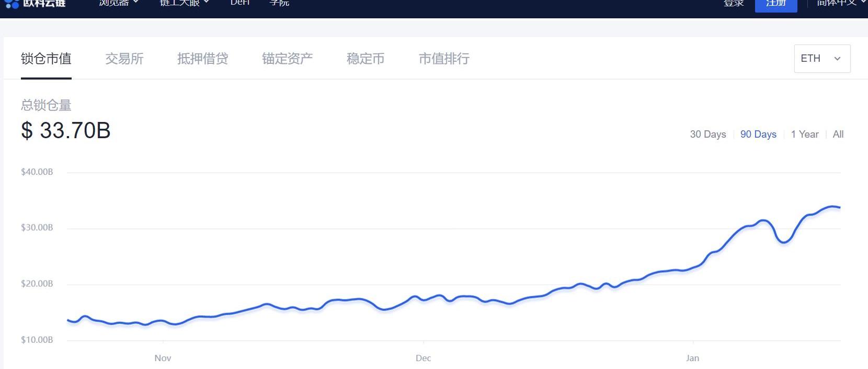
Task: Open the 简体中文 language selector
Action: (x=837, y=3)
